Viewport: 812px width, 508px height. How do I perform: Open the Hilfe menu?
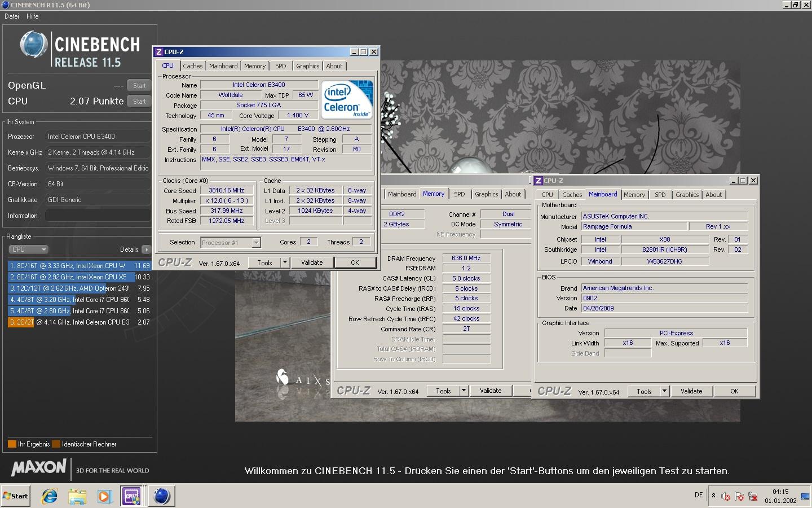[33, 16]
